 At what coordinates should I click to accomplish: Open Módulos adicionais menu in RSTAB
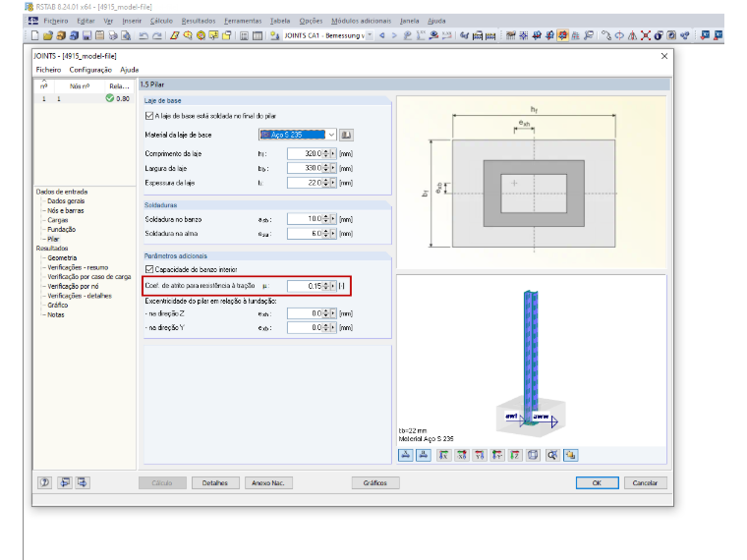point(361,21)
